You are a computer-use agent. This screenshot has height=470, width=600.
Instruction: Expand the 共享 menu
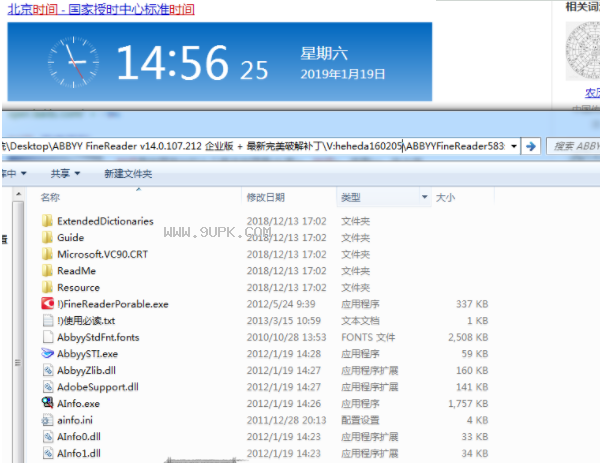point(65,174)
